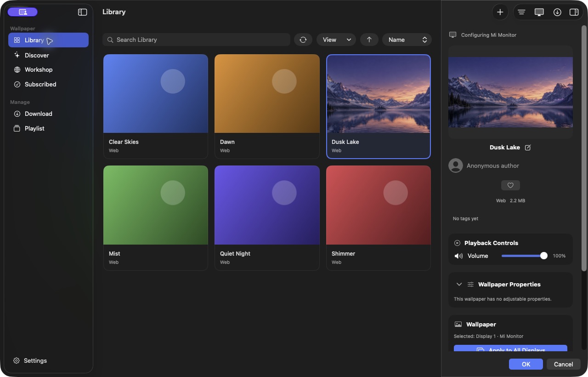Click the download arrow icon in top toolbar
This screenshot has width=588, height=377.
pos(557,12)
